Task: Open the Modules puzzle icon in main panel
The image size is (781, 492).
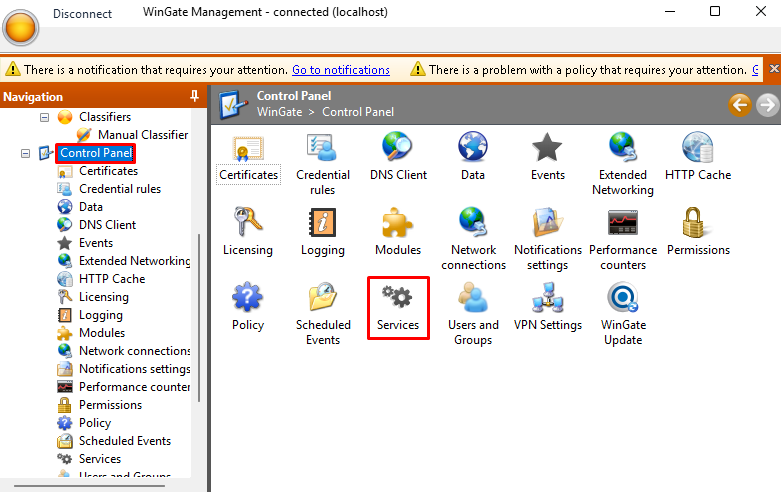Action: [397, 222]
